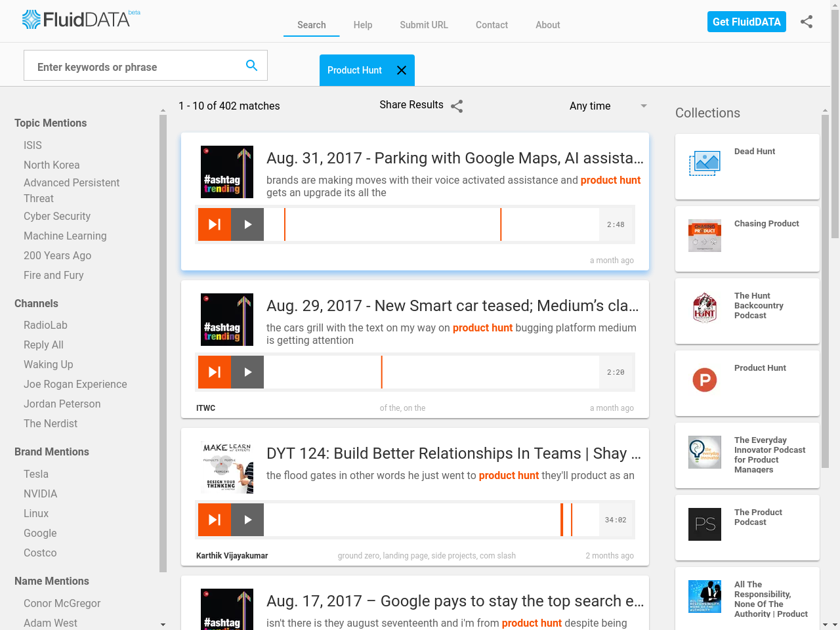Select the Tesla brand mention
The image size is (840, 630).
coord(36,474)
